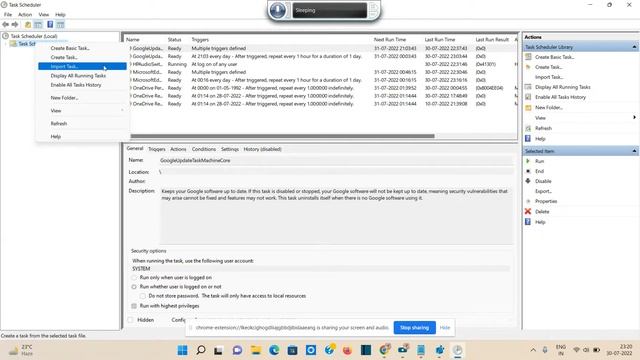Click the Forward arrow toolbar icon
This screenshot has width=640, height=360.
15,25
